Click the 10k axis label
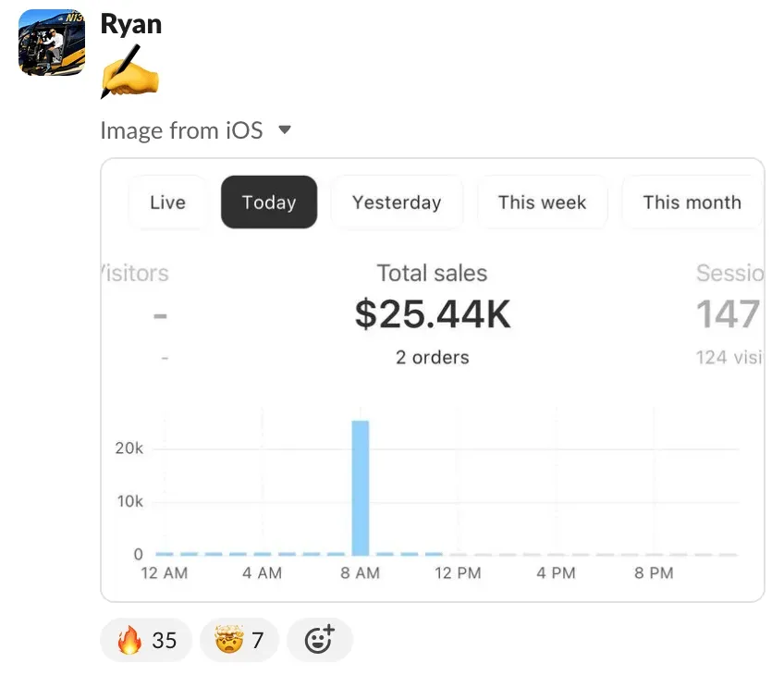The height and width of the screenshot is (675, 784). pos(130,501)
